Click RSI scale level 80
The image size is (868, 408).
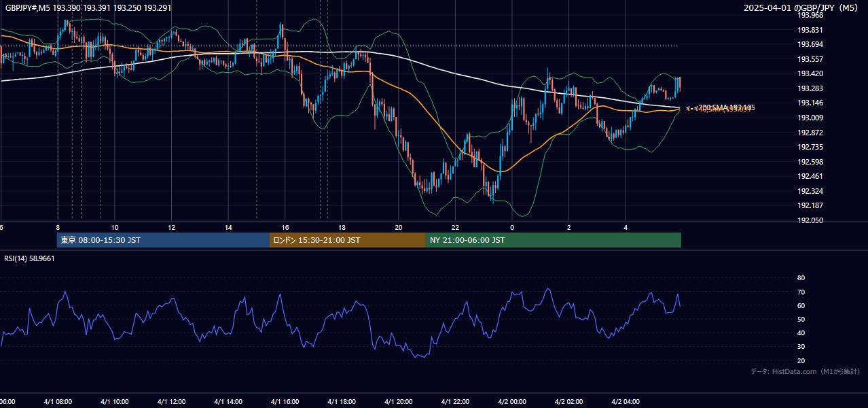801,278
